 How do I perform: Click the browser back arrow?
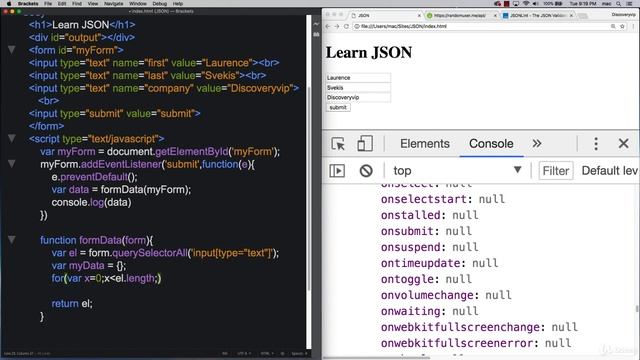(x=328, y=26)
